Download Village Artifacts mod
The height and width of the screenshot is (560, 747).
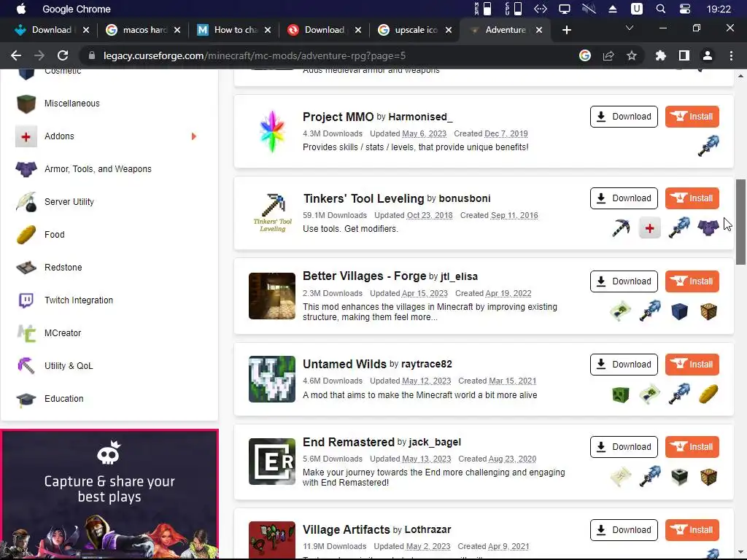624,530
